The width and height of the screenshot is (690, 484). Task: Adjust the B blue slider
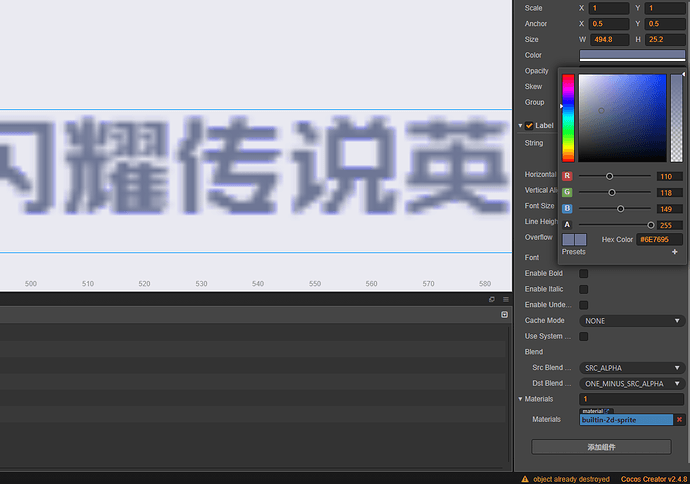coord(615,209)
